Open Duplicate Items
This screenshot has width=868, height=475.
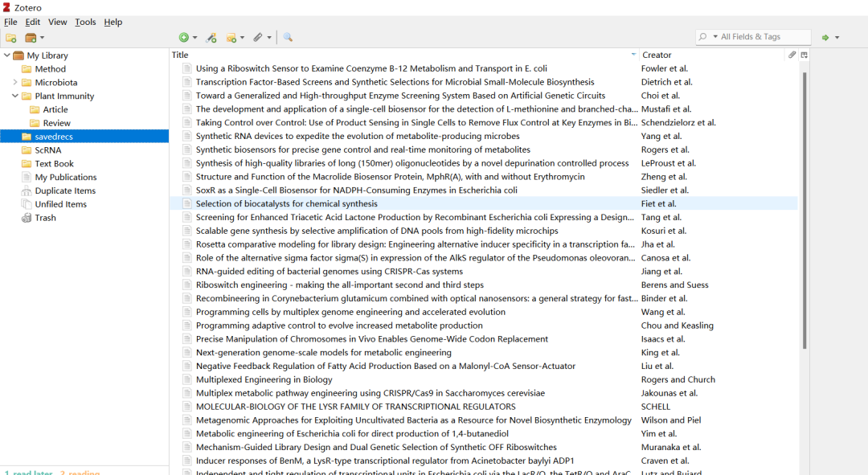tap(65, 190)
